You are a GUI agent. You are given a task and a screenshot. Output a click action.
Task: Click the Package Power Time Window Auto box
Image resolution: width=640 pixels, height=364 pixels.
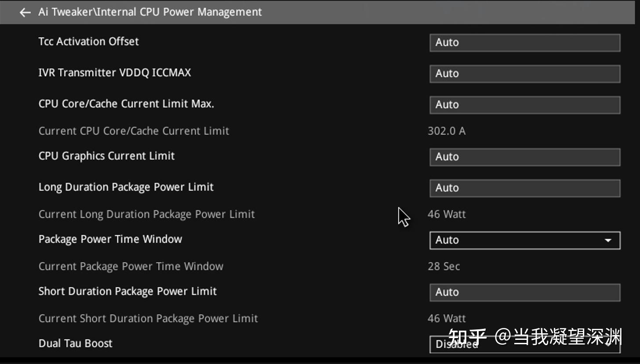tap(525, 240)
